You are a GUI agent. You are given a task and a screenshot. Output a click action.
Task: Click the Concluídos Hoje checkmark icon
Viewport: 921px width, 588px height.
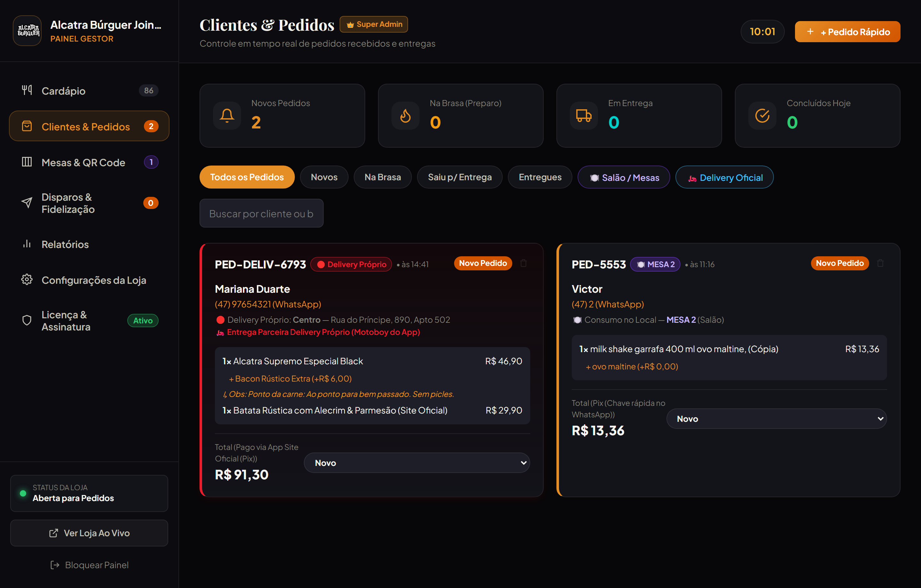point(762,115)
